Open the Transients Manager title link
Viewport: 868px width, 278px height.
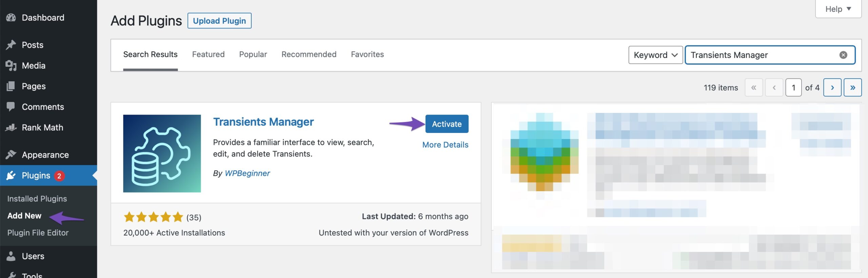263,122
